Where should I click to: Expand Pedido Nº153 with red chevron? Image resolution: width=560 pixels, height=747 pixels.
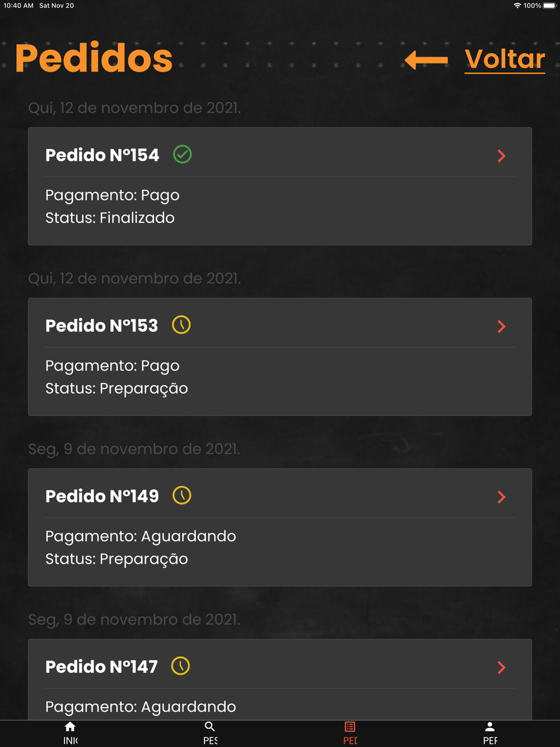point(502,326)
